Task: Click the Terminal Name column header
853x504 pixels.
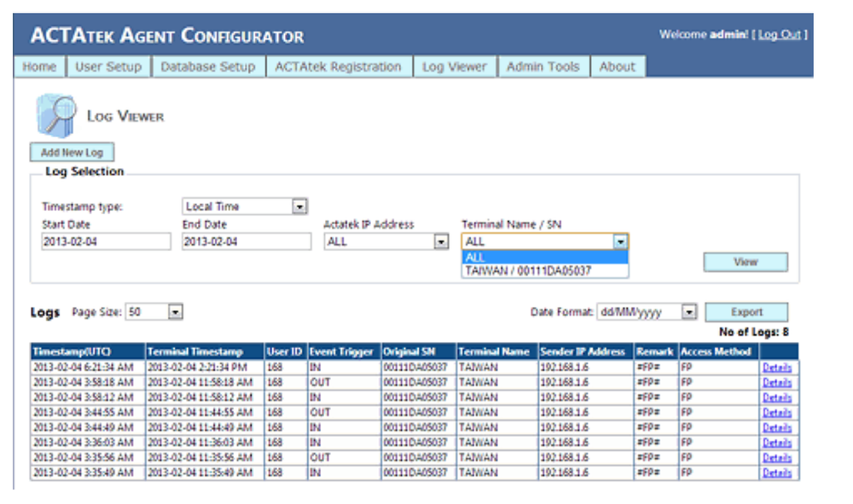Action: [x=496, y=351]
